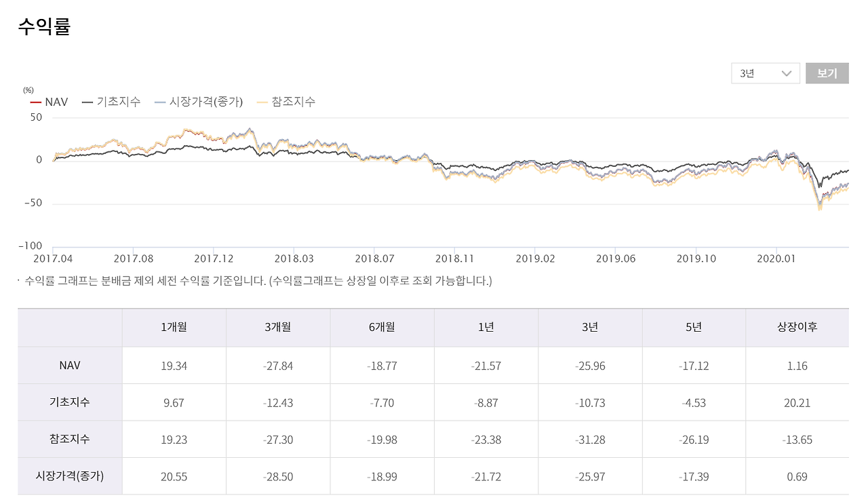Click NAV 1-year value -21.57

(x=486, y=366)
